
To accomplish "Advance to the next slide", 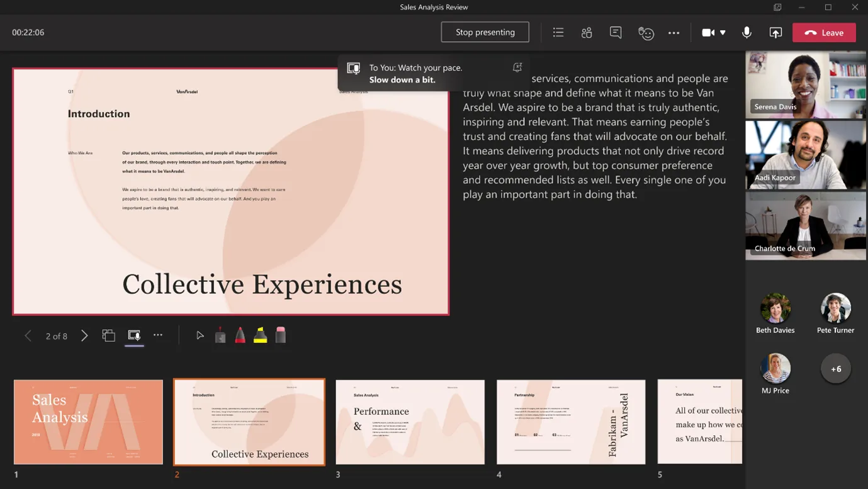I will click(x=84, y=335).
